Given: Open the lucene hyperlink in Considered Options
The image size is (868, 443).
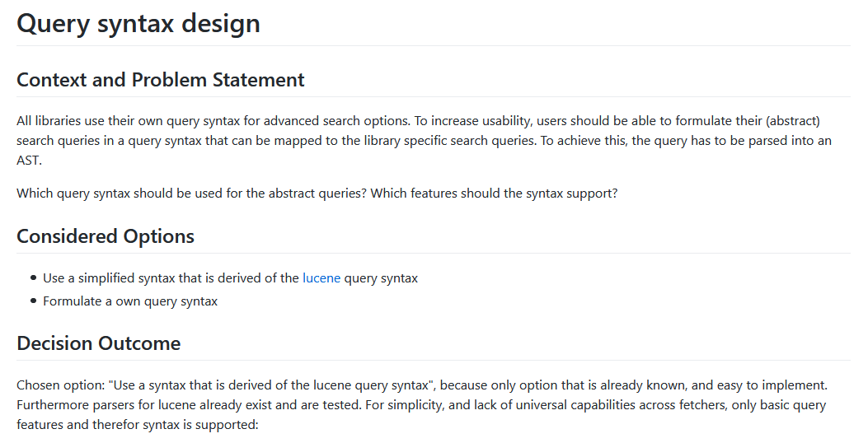Looking at the screenshot, I should [x=321, y=278].
